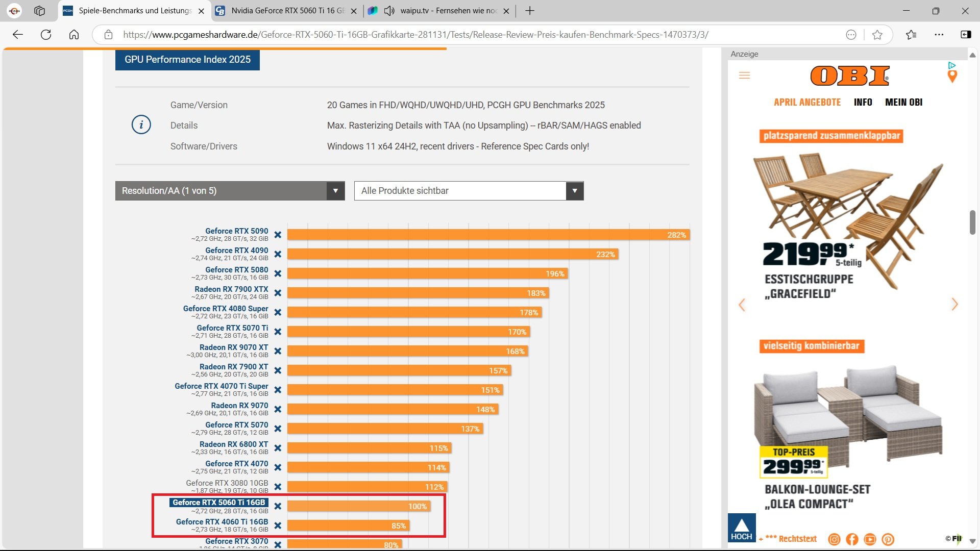Viewport: 980px width, 551px height.
Task: Refresh the current browser page
Action: point(46,35)
